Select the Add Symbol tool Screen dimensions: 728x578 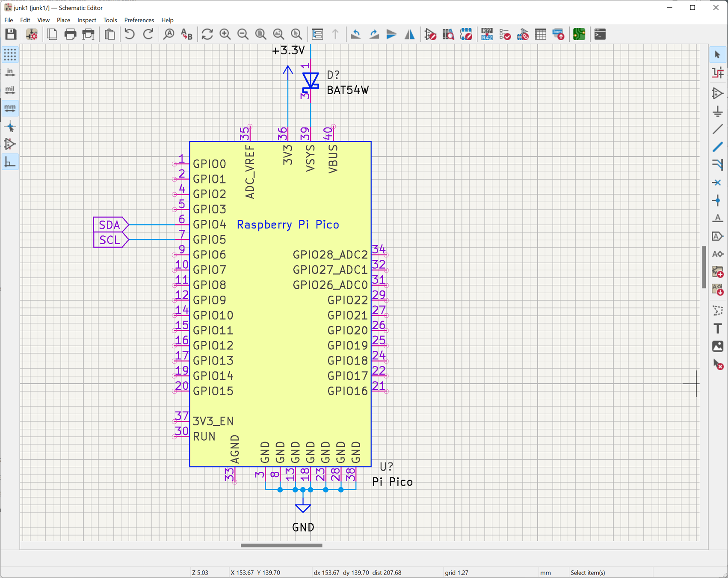[718, 93]
